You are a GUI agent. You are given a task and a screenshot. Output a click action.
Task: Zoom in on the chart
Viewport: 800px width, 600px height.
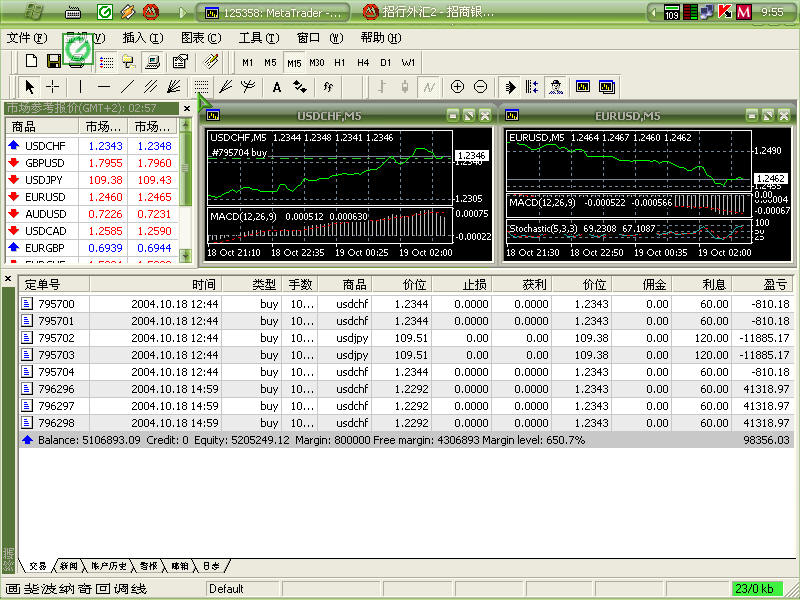point(458,87)
